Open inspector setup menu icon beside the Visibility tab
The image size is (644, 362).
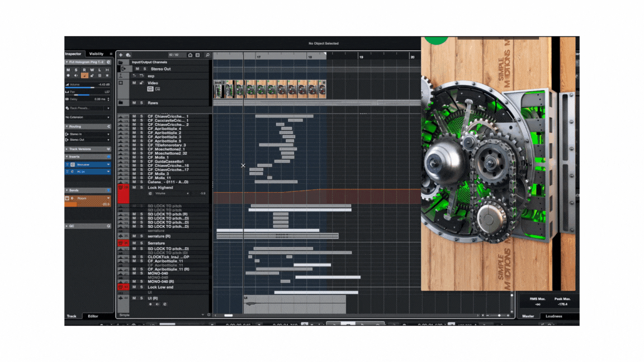pyautogui.click(x=111, y=54)
